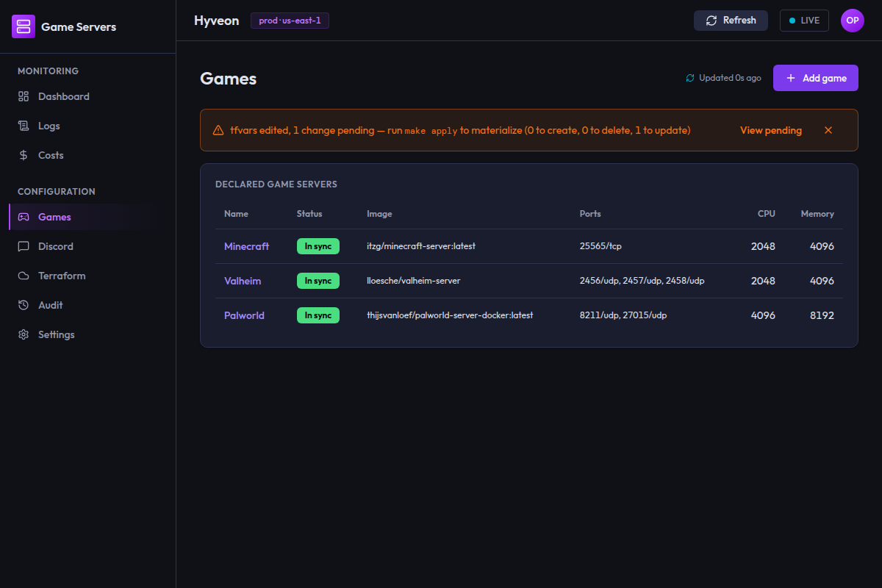Image resolution: width=882 pixels, height=588 pixels.
Task: Click In sync badge for Palworld
Action: [318, 315]
